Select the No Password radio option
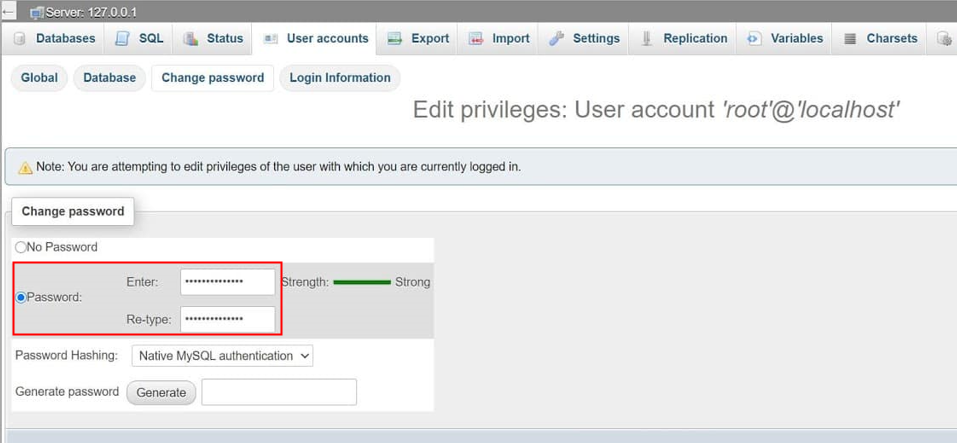The width and height of the screenshot is (957, 443). (21, 247)
